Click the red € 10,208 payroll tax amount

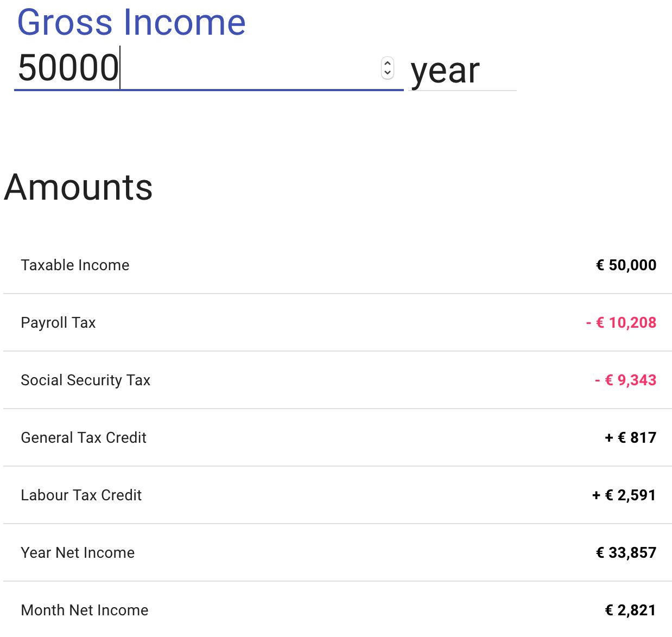pos(621,323)
